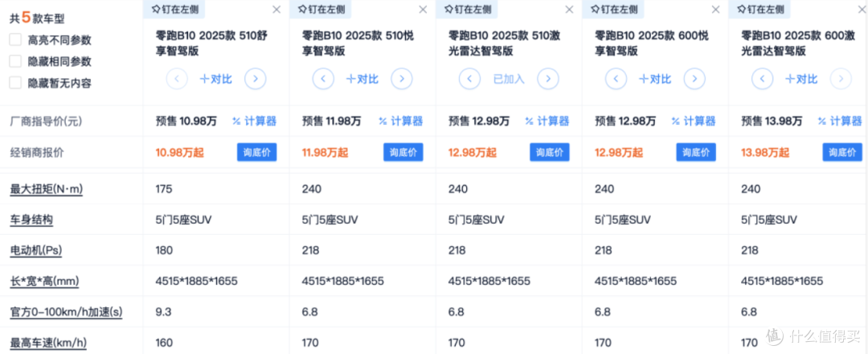Open the 零跑B10 2025款 600激光雷达智驾版 title
Viewport: 868px width, 354px height.
797,43
